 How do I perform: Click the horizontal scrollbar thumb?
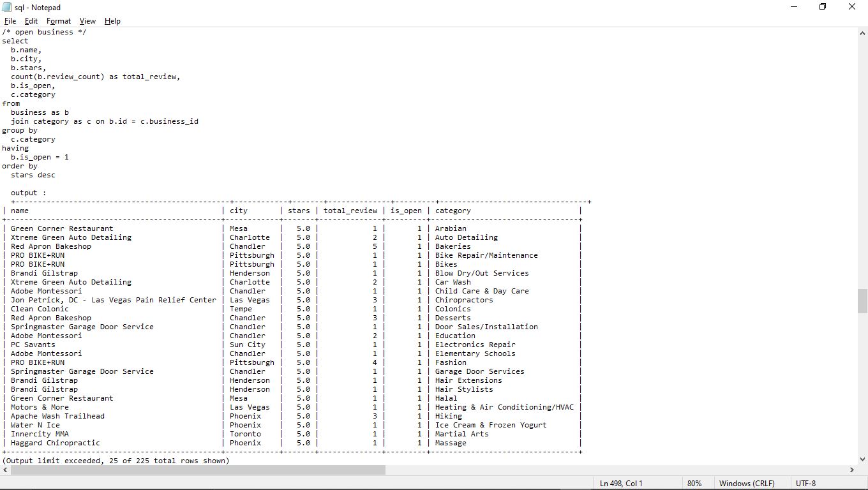click(x=198, y=470)
